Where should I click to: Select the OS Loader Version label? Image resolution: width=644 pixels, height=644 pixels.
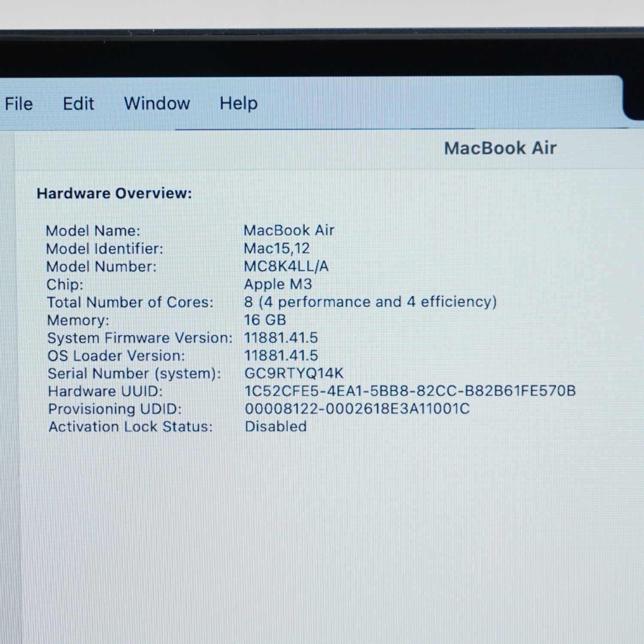(x=116, y=356)
